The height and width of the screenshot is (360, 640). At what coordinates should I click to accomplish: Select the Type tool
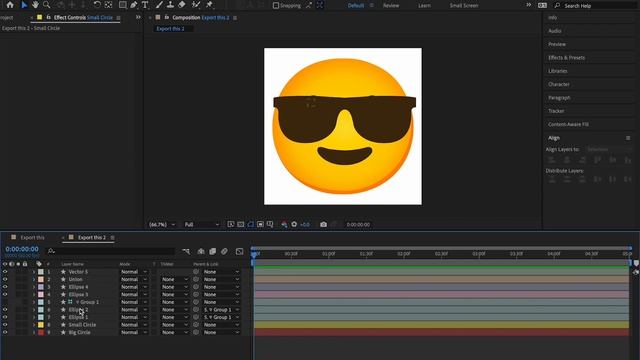pos(145,5)
